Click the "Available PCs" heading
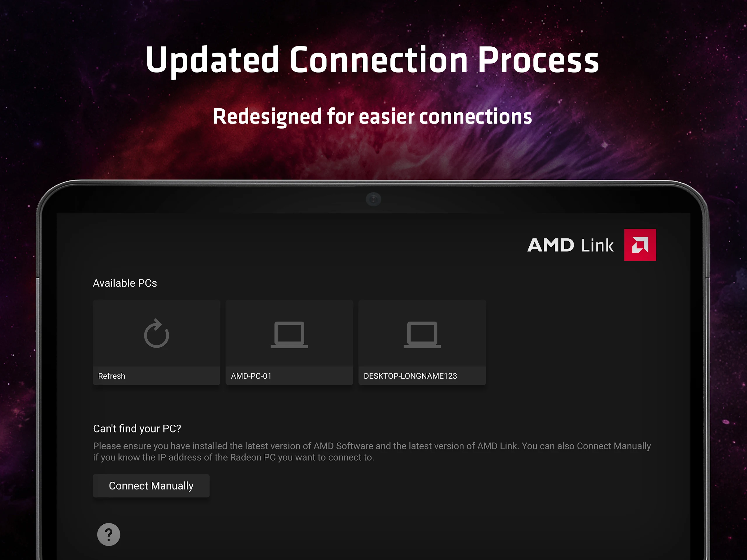Viewport: 747px width, 560px height. (125, 283)
